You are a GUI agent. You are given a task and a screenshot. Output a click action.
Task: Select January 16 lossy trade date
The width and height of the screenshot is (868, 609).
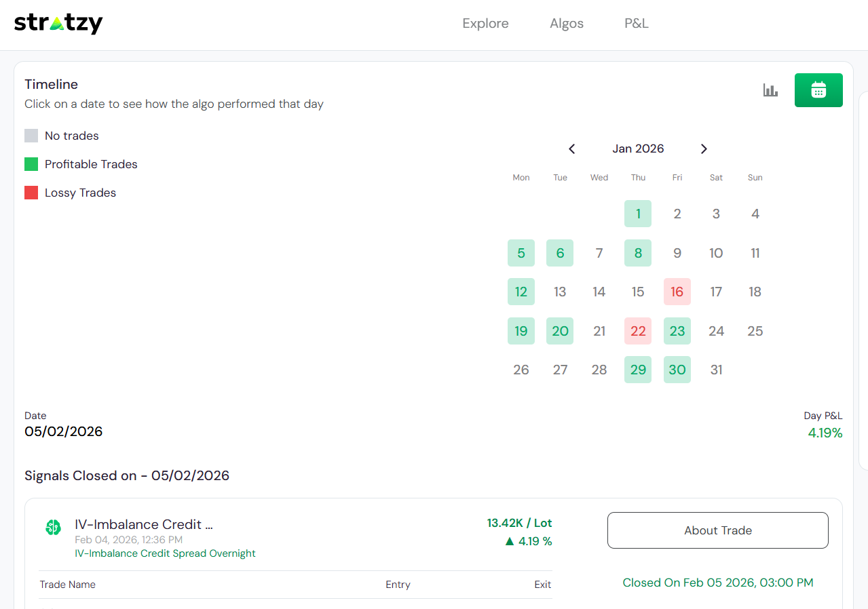pos(677,292)
